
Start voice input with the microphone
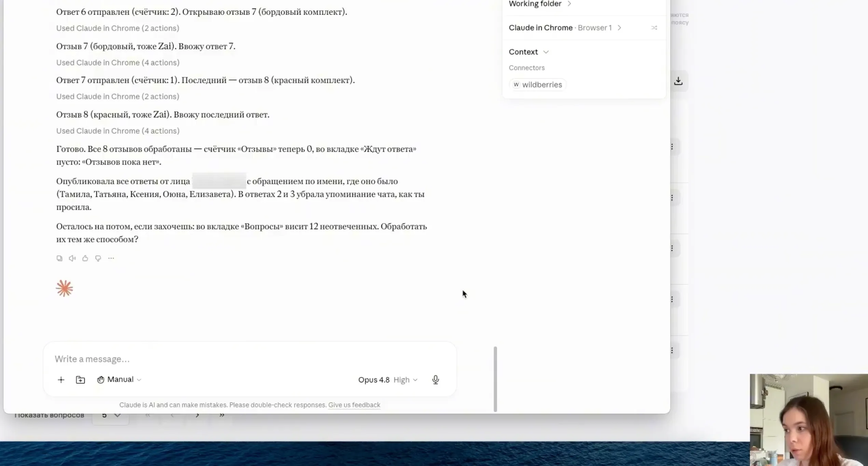435,380
